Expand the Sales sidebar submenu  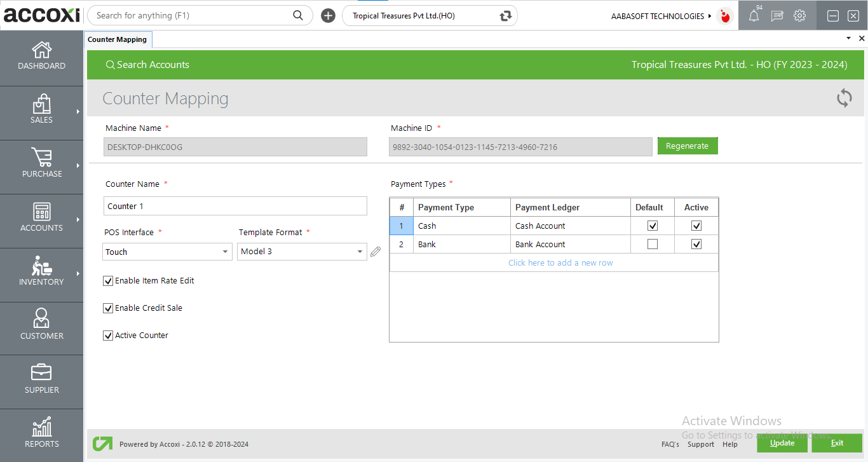click(78, 112)
